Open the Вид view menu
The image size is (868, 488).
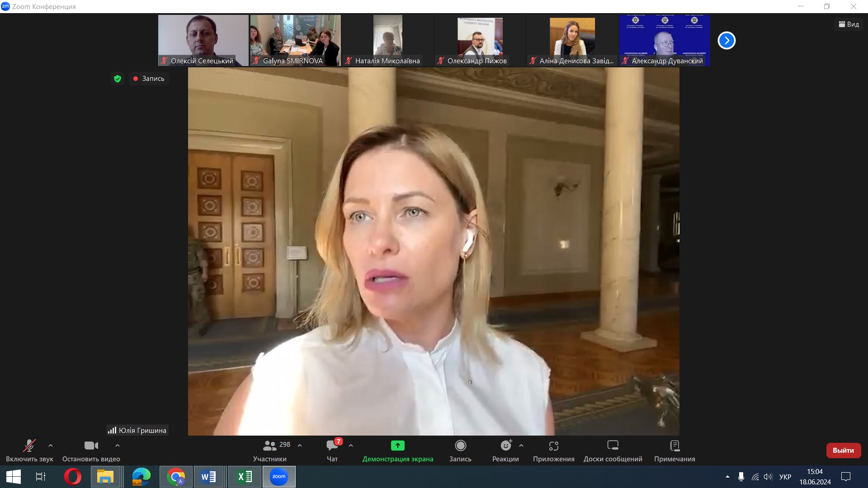pyautogui.click(x=849, y=24)
